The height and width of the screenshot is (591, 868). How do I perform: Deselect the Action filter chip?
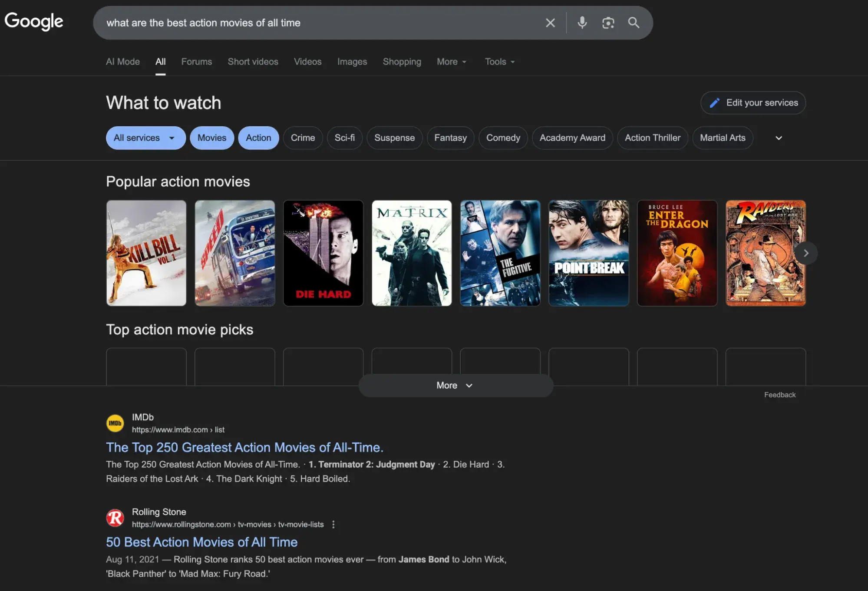point(258,138)
